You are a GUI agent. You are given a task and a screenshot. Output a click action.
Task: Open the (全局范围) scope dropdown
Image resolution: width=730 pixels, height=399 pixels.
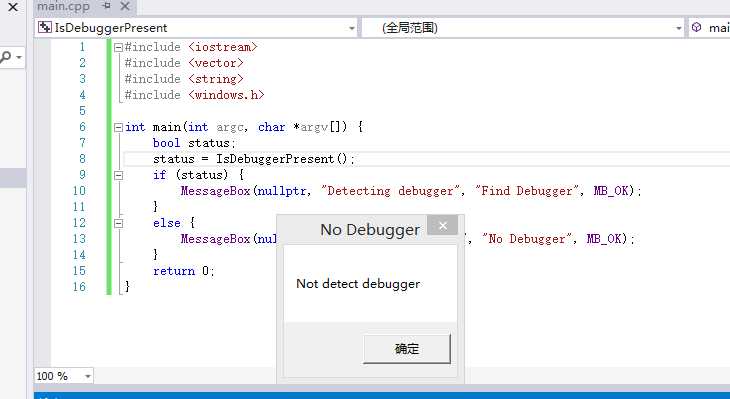678,28
